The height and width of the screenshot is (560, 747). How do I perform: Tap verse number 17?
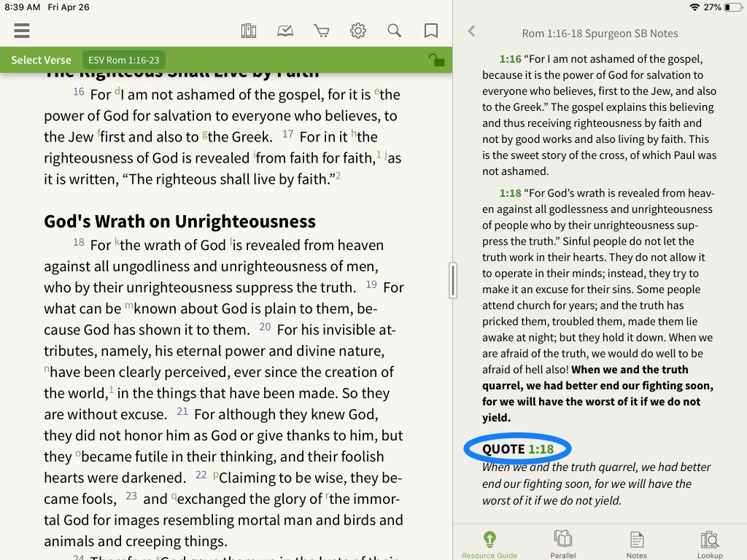tap(287, 134)
